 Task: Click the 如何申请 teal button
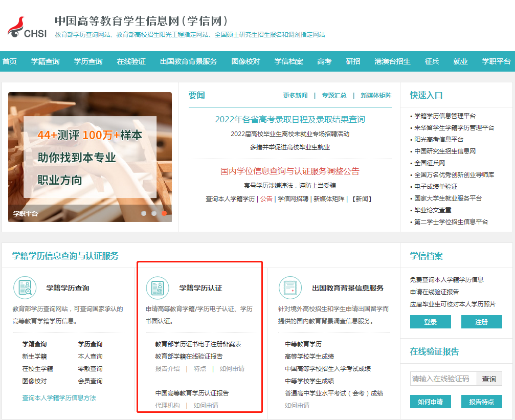click(x=430, y=402)
